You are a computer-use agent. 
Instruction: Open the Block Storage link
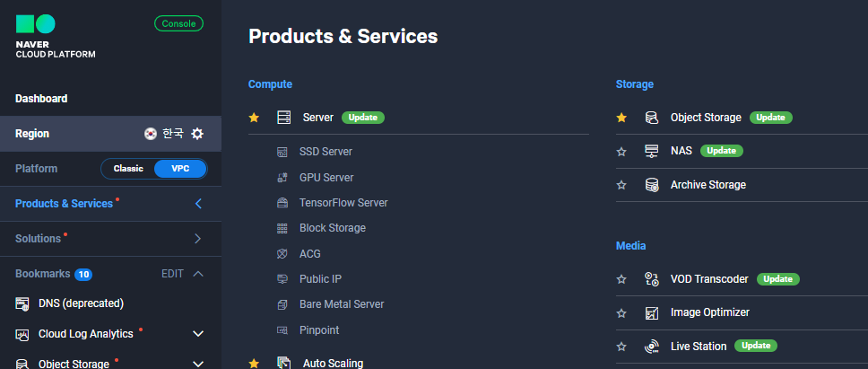click(333, 228)
